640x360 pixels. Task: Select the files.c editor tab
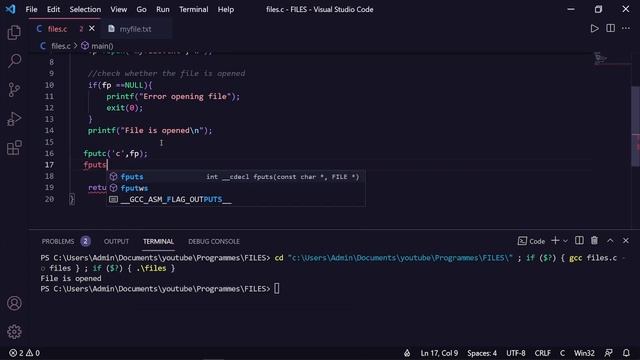click(58, 29)
